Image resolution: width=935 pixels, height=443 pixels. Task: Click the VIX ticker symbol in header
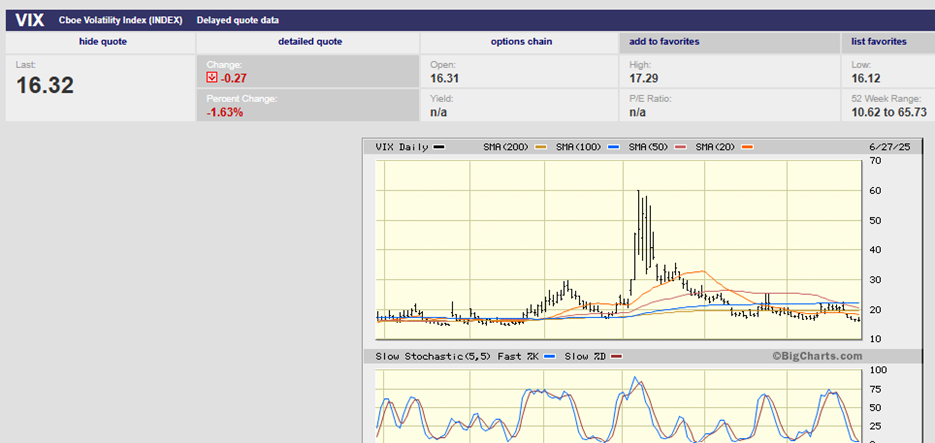30,20
